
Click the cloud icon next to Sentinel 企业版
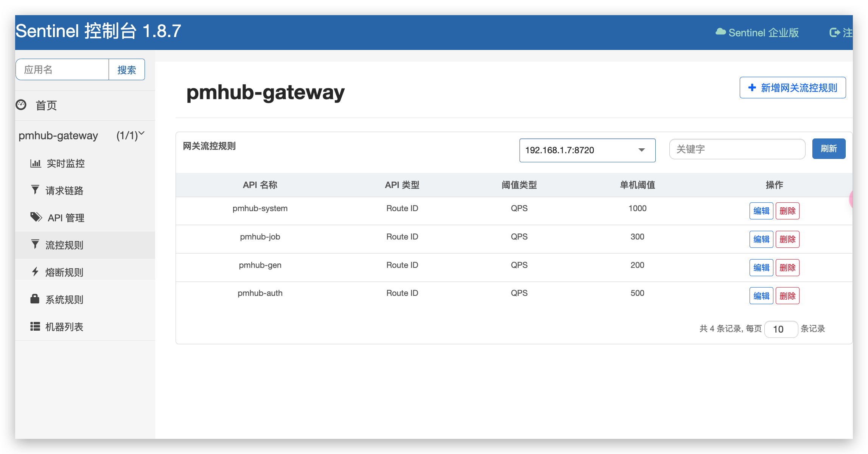click(x=720, y=32)
